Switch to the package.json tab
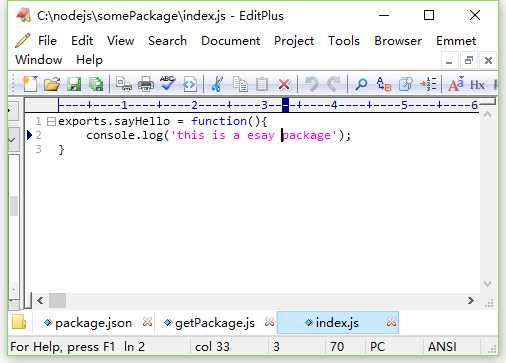The height and width of the screenshot is (363, 506). 93,323
